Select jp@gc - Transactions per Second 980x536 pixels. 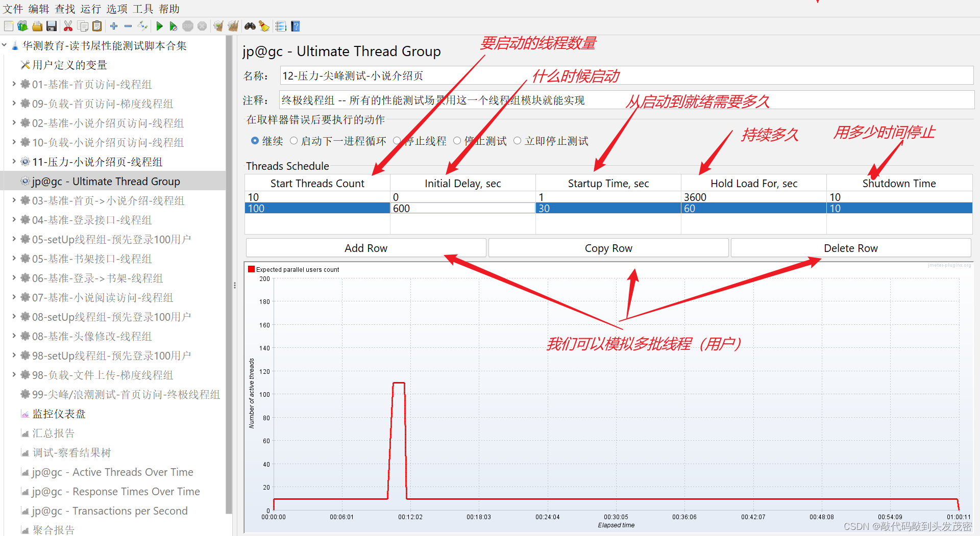point(109,511)
